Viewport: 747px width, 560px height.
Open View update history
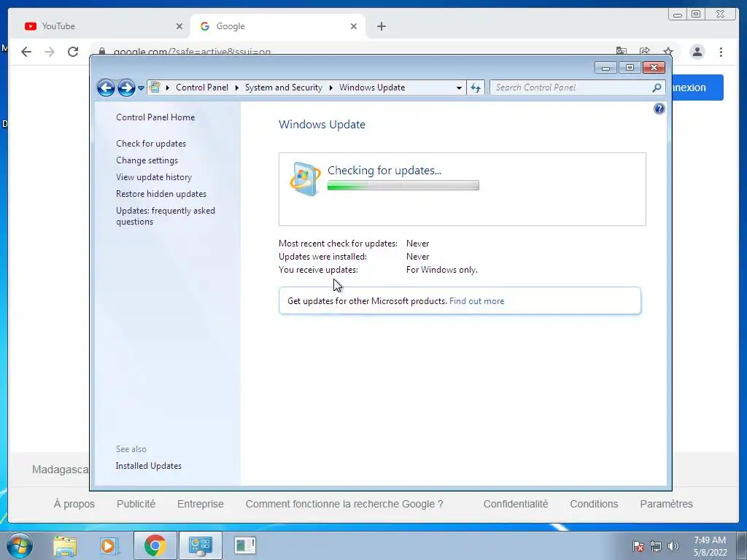coord(154,177)
